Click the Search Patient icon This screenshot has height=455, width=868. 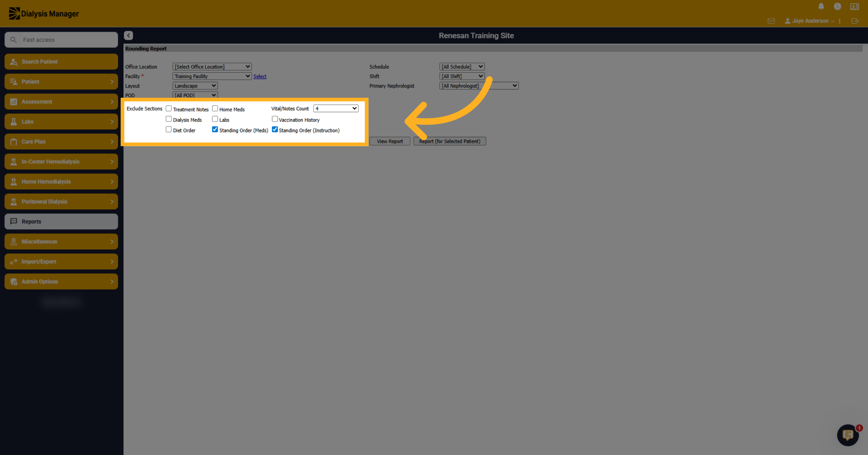(14, 62)
